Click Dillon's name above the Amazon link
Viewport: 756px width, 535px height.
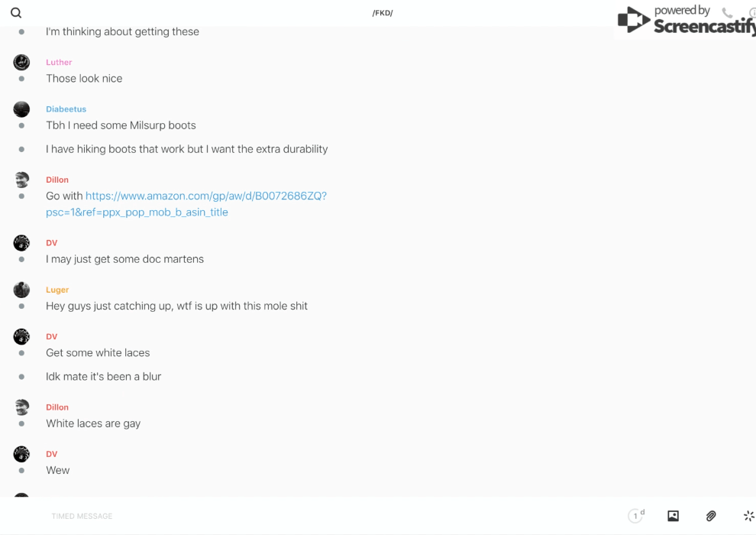(x=57, y=180)
